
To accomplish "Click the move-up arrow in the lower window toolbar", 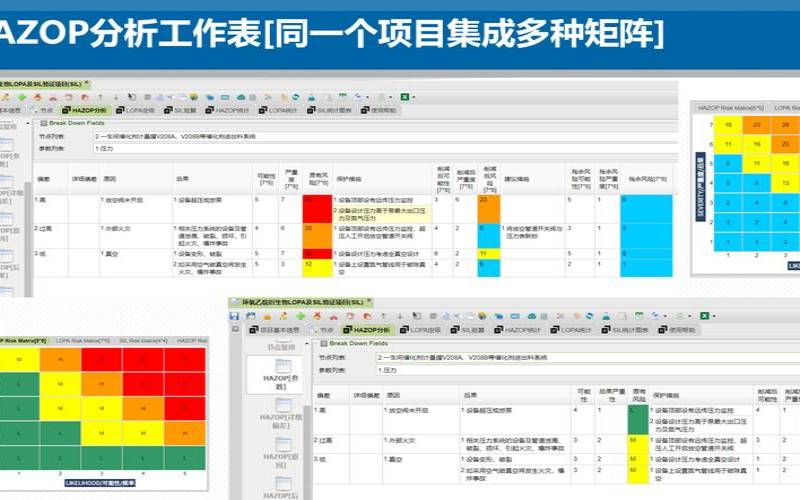I will [384, 316].
